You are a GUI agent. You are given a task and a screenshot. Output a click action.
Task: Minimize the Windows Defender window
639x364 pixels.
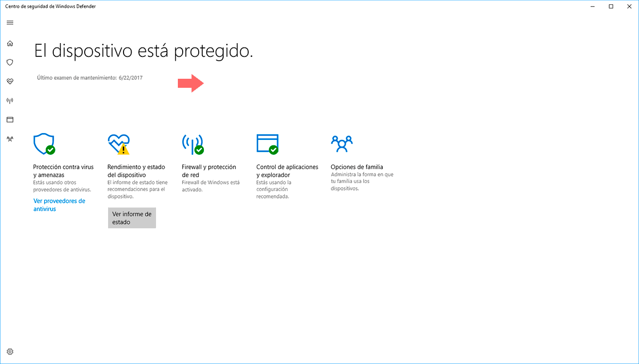(x=593, y=6)
